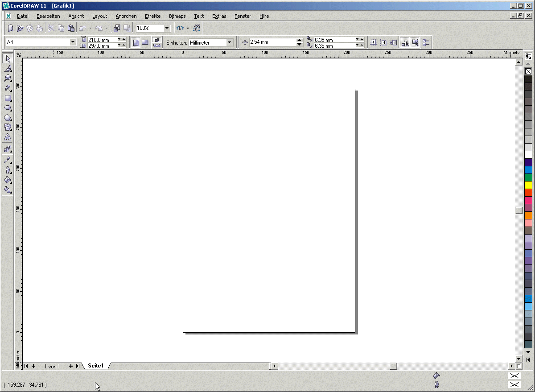Click the Export toolbar icon
Screen dimensions: 535x392
(x=127, y=28)
